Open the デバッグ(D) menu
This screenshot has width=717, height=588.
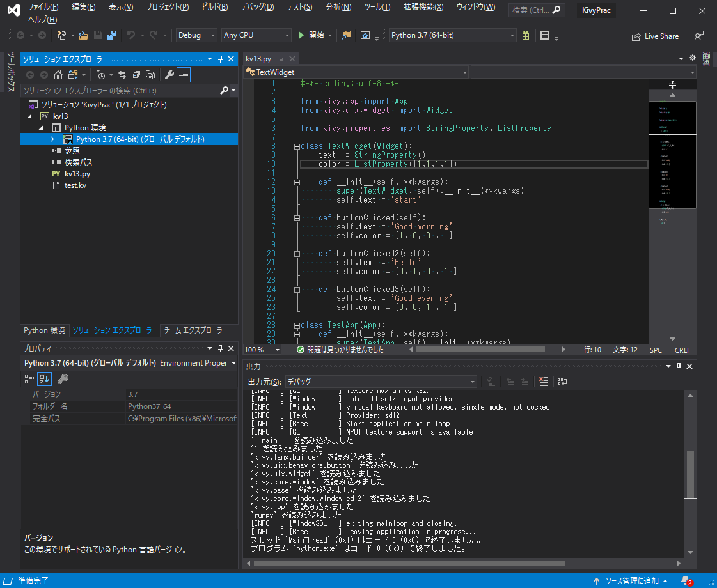pos(257,7)
